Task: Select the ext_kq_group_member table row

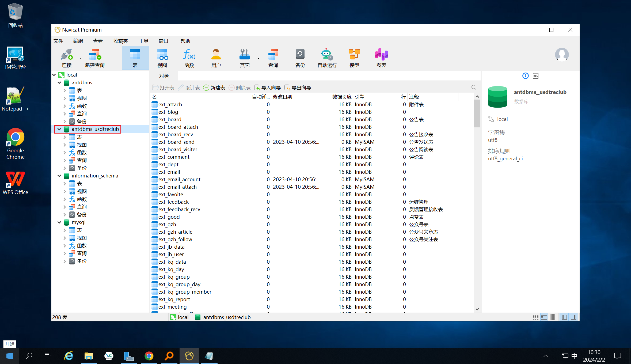Action: click(312, 292)
